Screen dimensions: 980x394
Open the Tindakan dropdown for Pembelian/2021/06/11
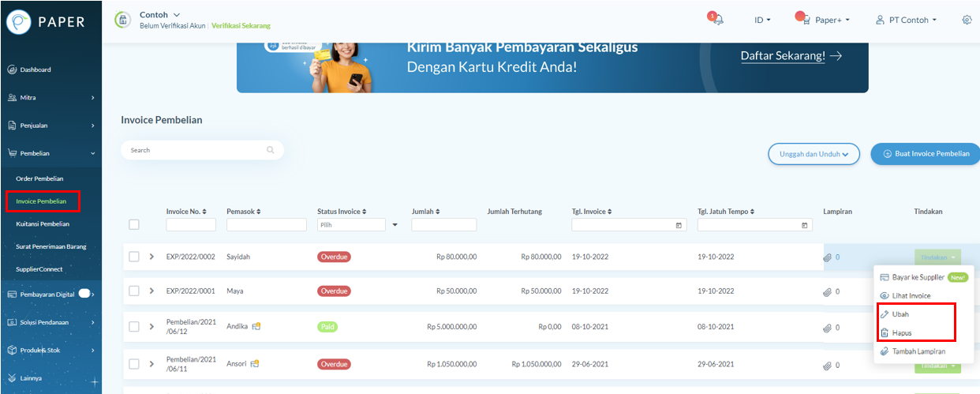coord(938,366)
